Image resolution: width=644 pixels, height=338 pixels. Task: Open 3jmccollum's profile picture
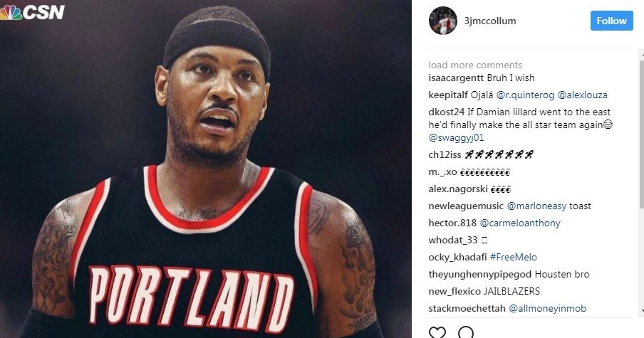coord(443,21)
